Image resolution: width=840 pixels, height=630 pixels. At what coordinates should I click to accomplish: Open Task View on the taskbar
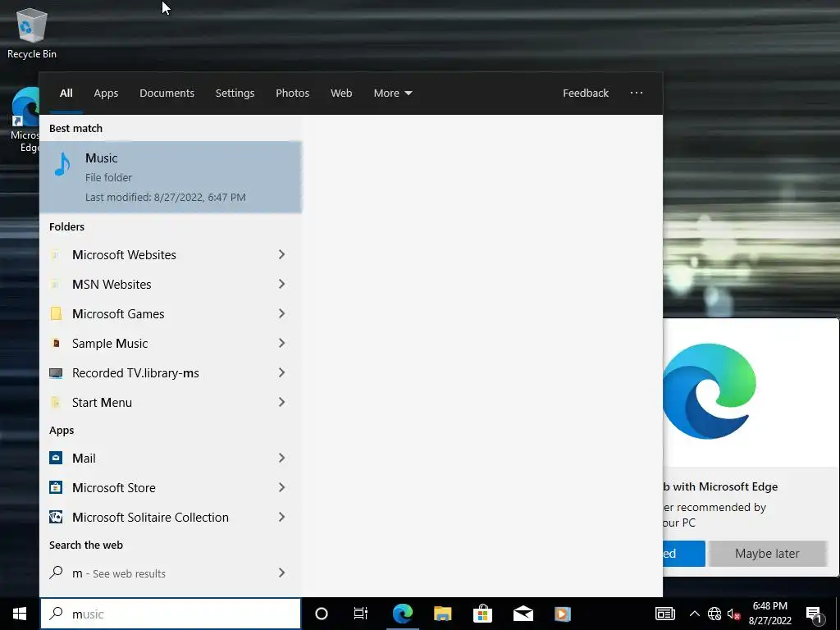coord(361,614)
